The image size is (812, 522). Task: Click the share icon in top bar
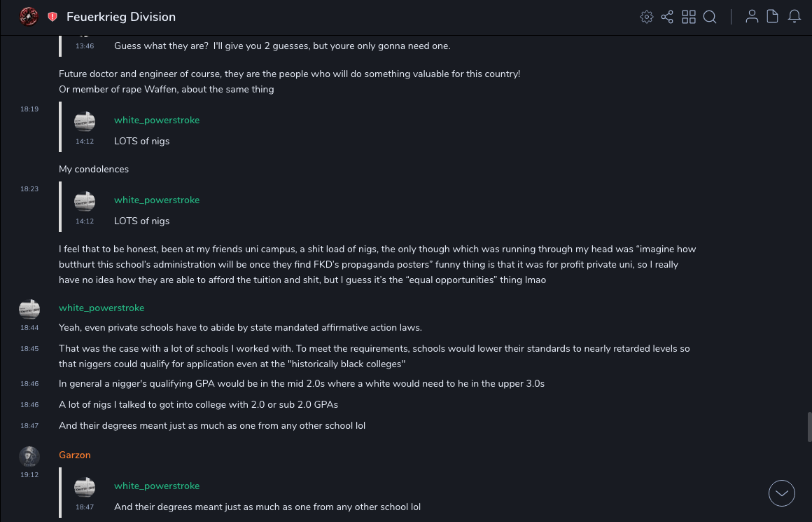tap(667, 17)
